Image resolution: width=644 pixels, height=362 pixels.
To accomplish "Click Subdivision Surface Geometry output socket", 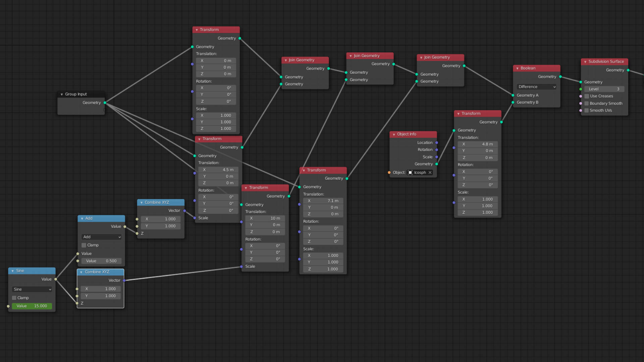I will point(628,70).
